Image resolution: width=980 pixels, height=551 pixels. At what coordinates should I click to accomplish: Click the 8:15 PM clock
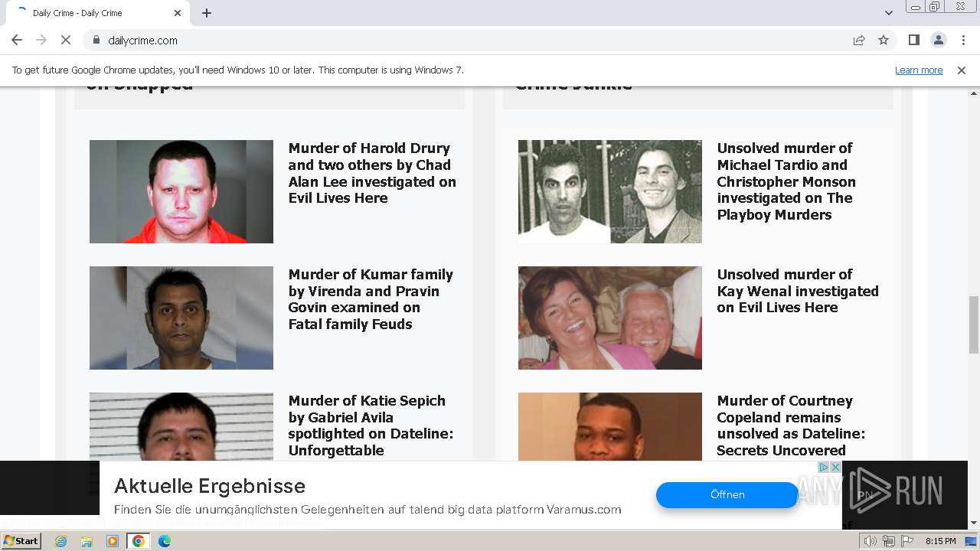click(x=940, y=541)
